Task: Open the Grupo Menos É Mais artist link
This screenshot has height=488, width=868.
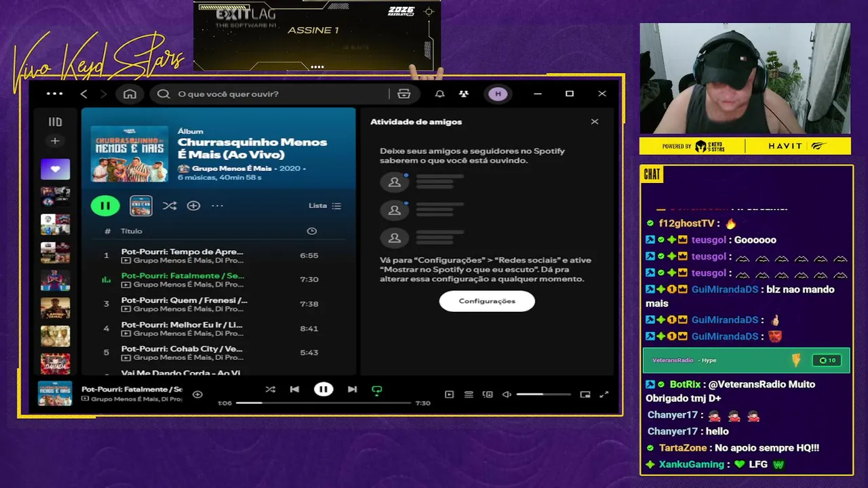Action: click(x=232, y=168)
